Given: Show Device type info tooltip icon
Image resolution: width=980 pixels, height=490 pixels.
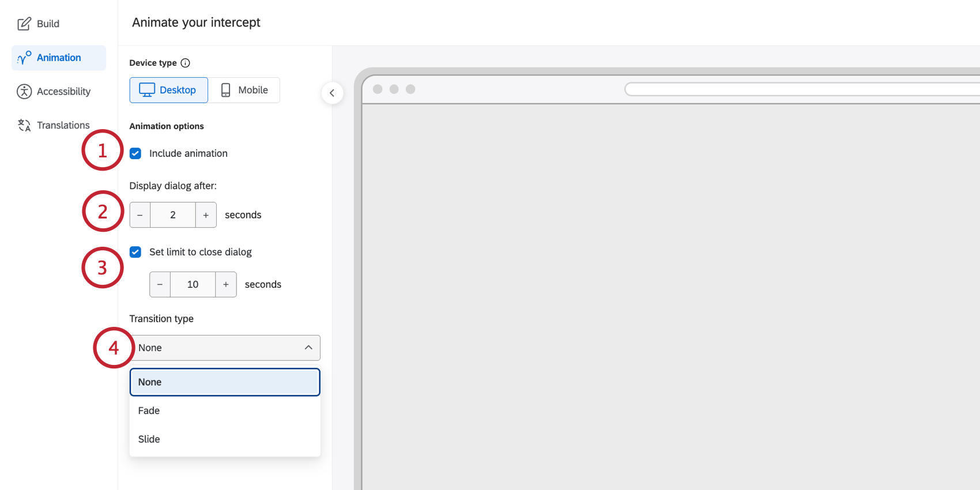Looking at the screenshot, I should click(185, 63).
